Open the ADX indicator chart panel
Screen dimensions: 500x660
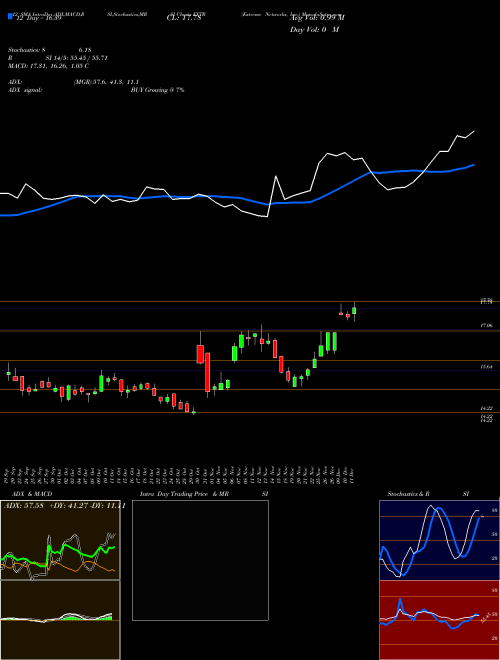click(x=60, y=540)
